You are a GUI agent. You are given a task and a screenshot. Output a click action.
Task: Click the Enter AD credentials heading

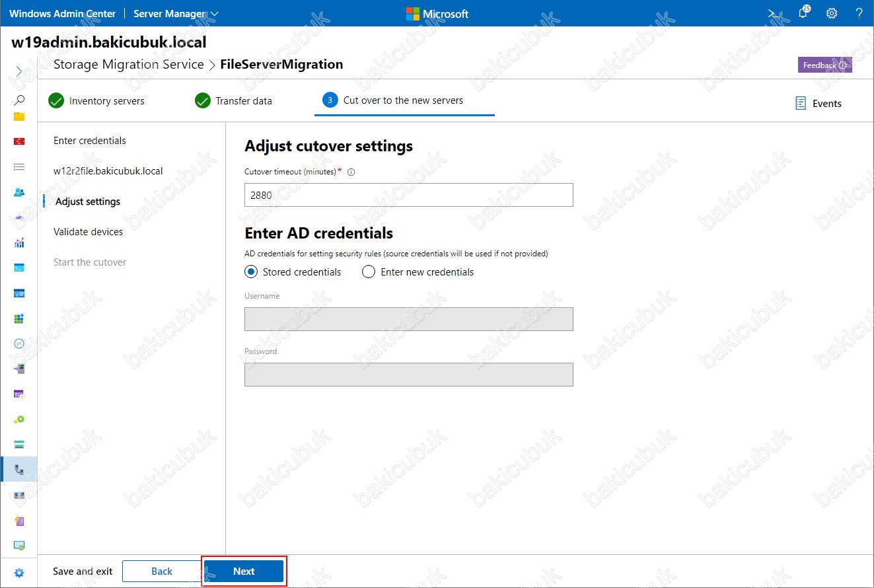pos(319,233)
